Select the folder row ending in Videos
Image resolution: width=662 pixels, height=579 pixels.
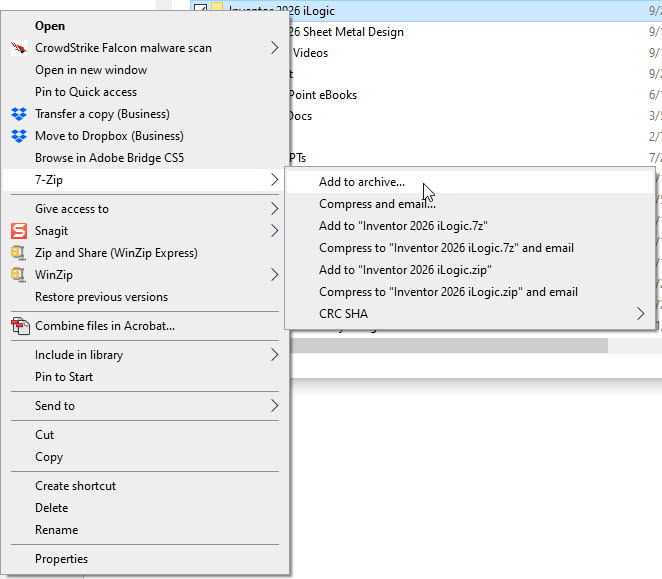click(x=475, y=53)
